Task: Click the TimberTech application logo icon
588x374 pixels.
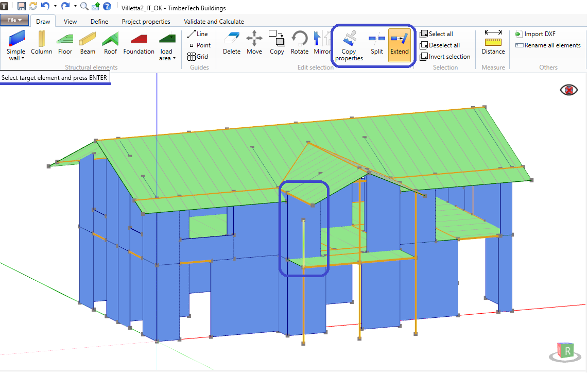Action: [x=4, y=6]
